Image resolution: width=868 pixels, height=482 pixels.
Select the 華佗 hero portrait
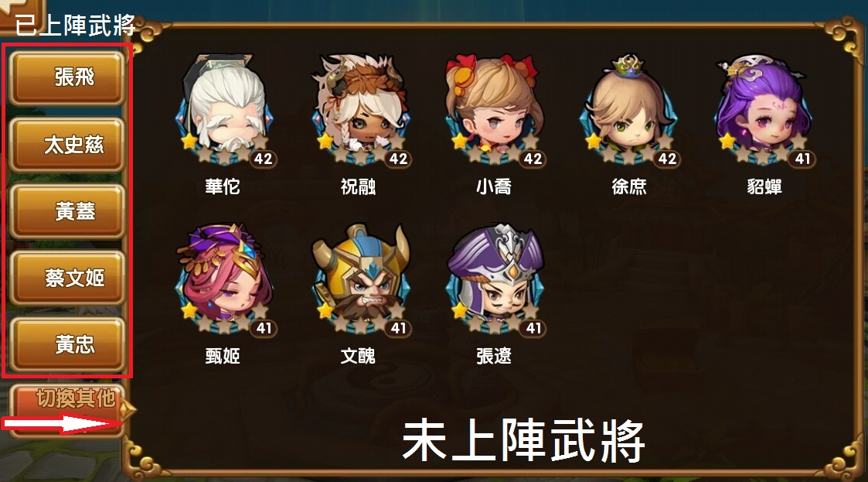(223, 110)
